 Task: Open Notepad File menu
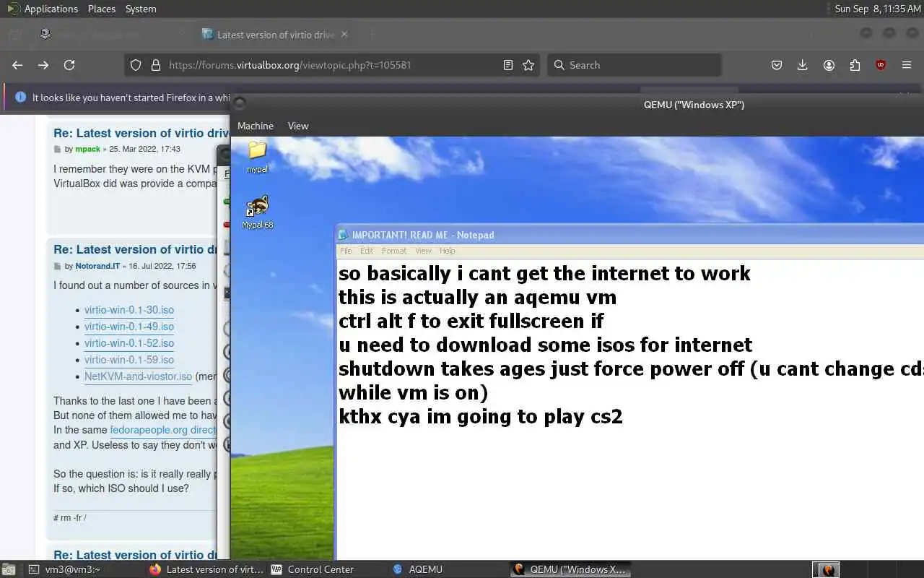click(346, 251)
